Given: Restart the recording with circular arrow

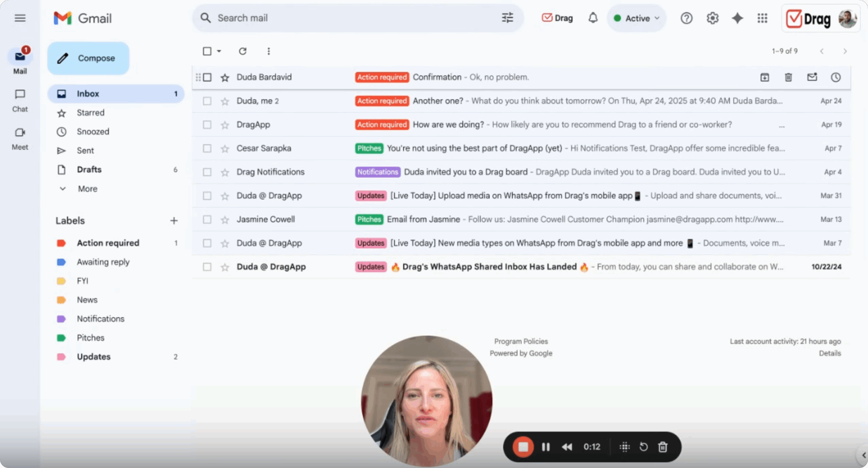Looking at the screenshot, I should coord(644,447).
